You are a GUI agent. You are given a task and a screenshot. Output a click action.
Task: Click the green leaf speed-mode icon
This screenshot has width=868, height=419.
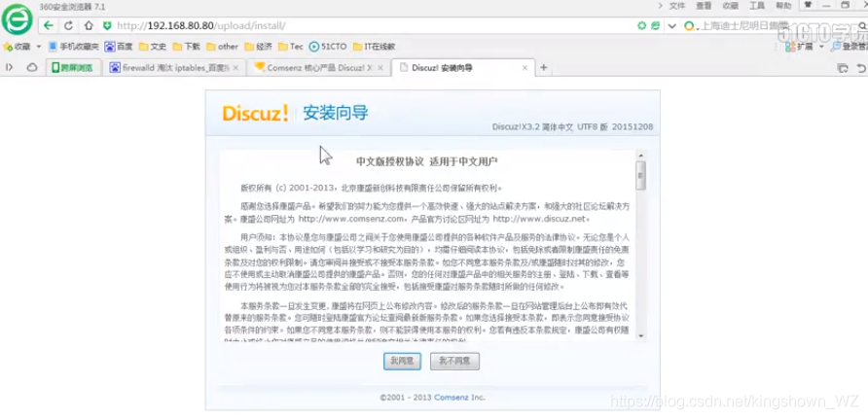coord(656,25)
